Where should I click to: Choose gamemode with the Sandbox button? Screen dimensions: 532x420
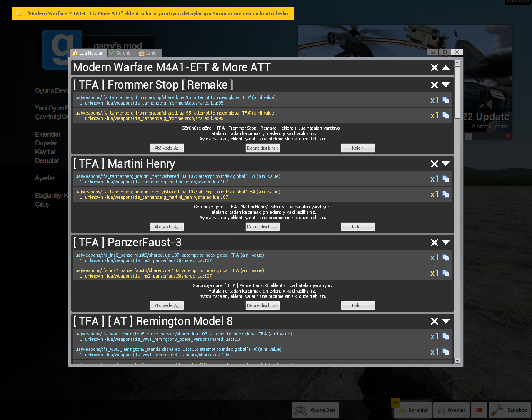(509, 410)
